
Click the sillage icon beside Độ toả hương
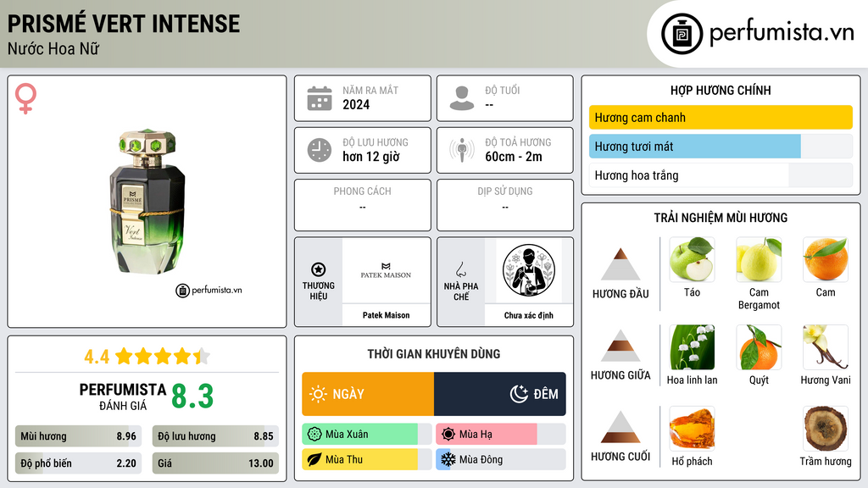coord(462,150)
